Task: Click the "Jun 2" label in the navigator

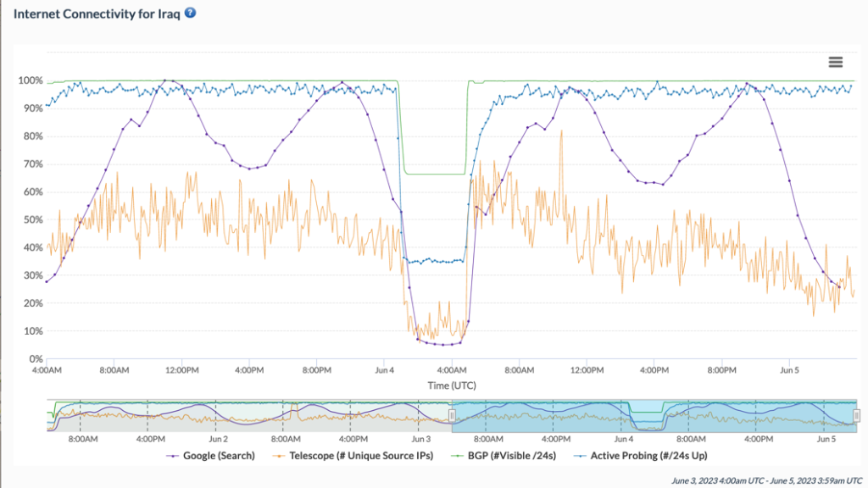Action: [218, 439]
